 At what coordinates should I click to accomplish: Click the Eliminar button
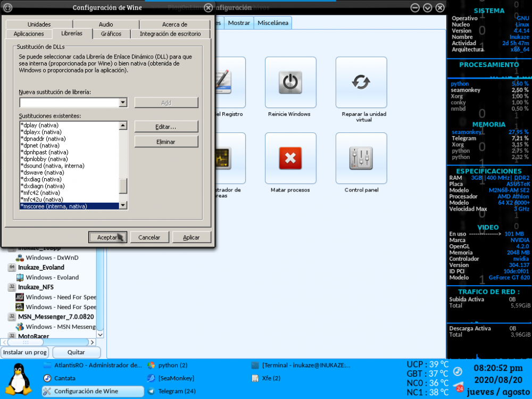coord(166,142)
